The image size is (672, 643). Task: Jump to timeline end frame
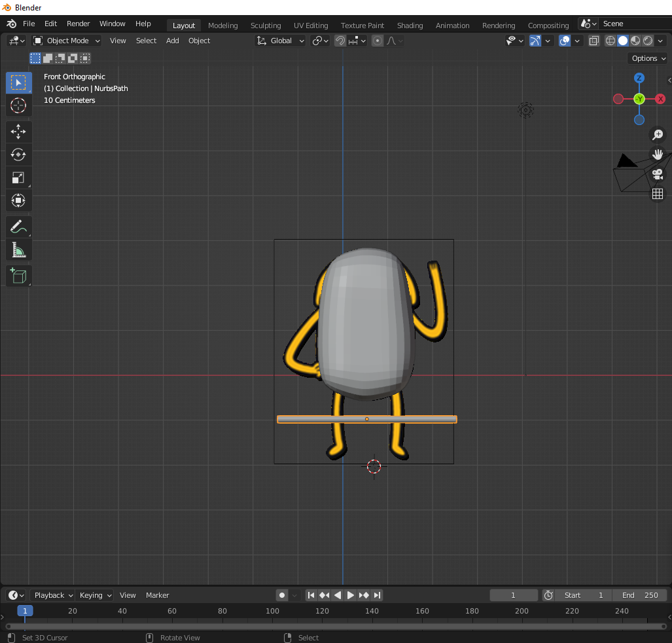pos(377,595)
